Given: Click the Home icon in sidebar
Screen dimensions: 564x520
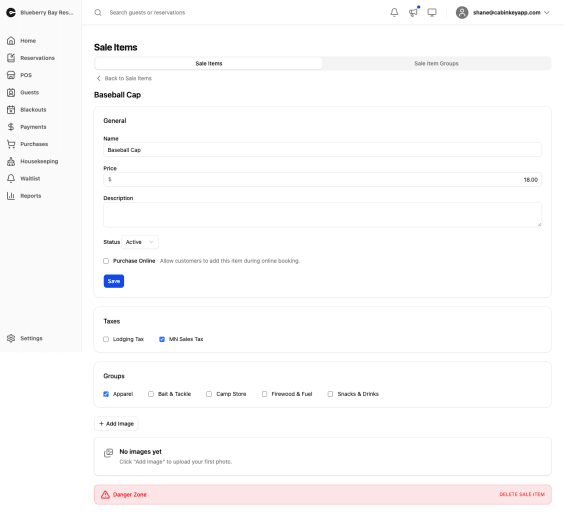Looking at the screenshot, I should (11, 41).
